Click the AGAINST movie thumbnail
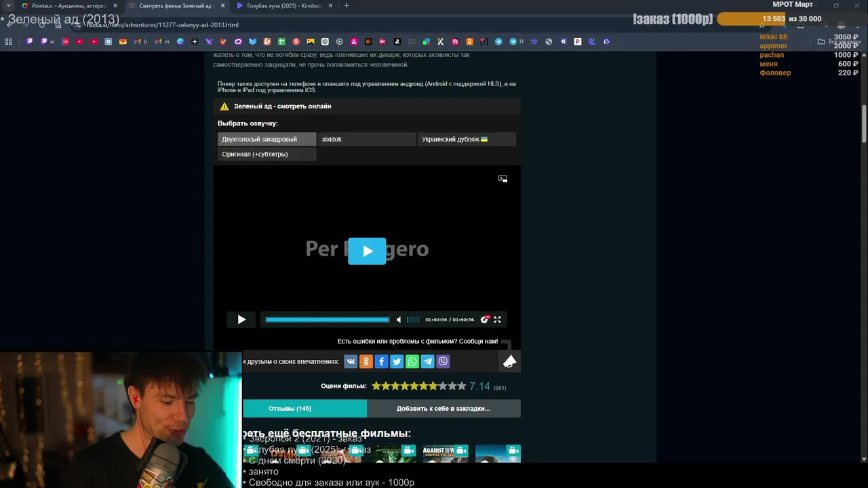The image size is (868, 488). 446,453
